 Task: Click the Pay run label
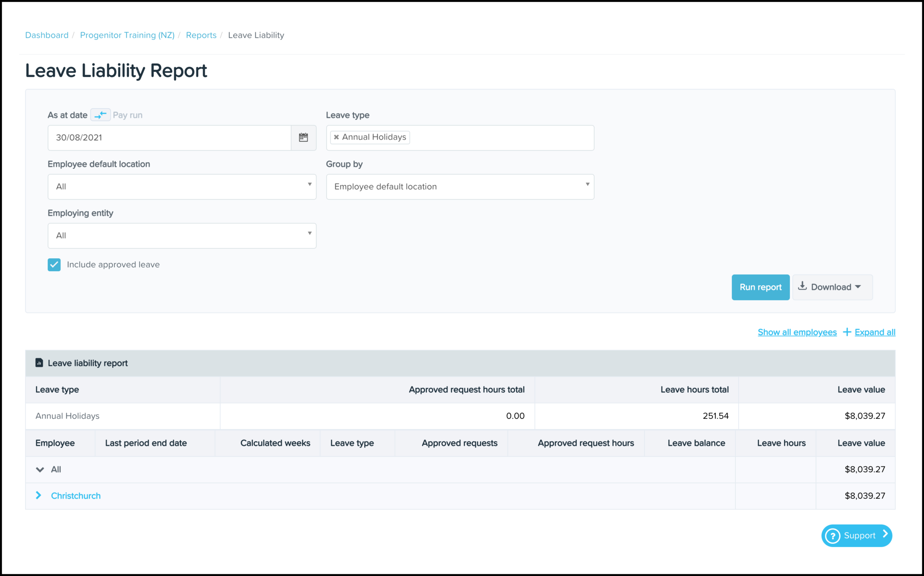click(x=128, y=115)
